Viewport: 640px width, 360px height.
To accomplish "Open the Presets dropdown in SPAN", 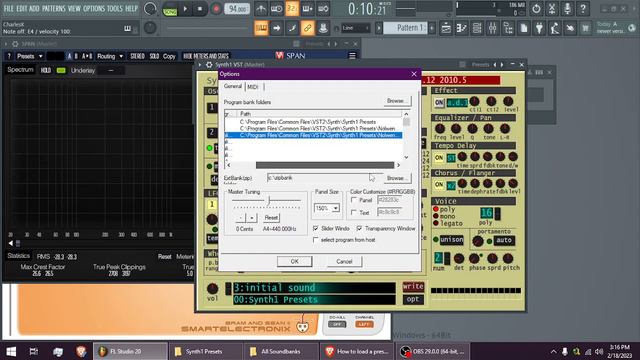I will coord(29,56).
